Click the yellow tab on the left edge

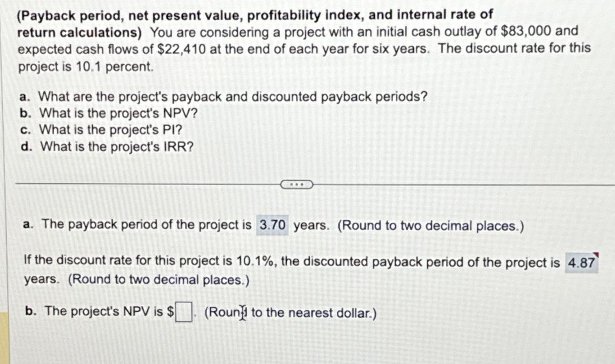[x=4, y=338]
